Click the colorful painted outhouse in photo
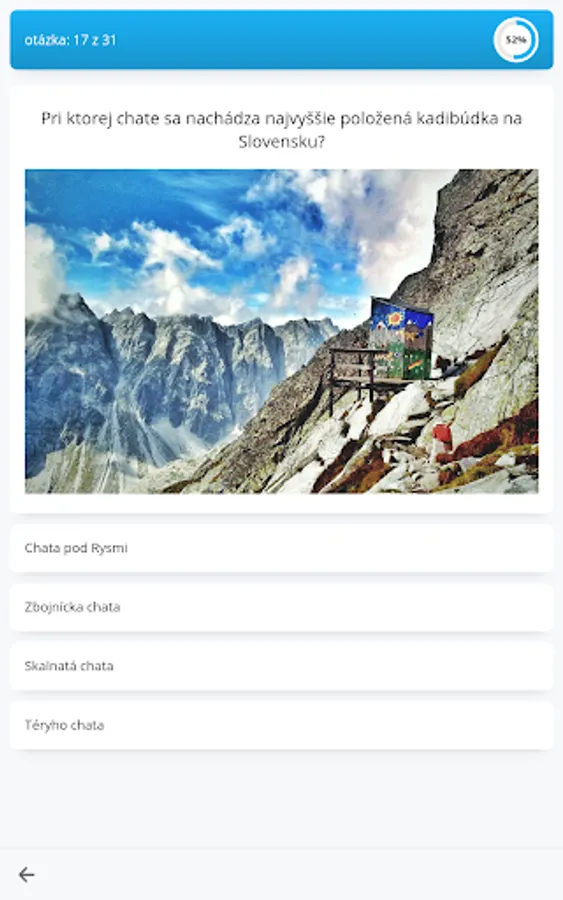 click(401, 339)
